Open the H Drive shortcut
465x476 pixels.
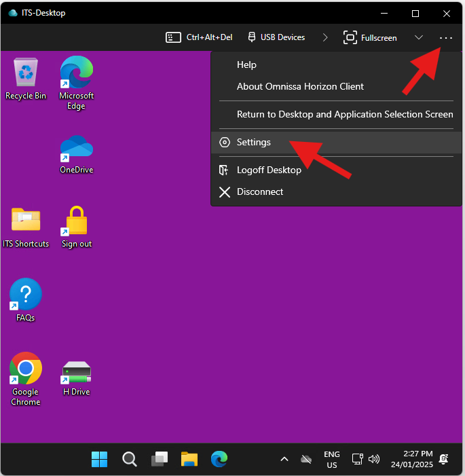pyautogui.click(x=76, y=371)
